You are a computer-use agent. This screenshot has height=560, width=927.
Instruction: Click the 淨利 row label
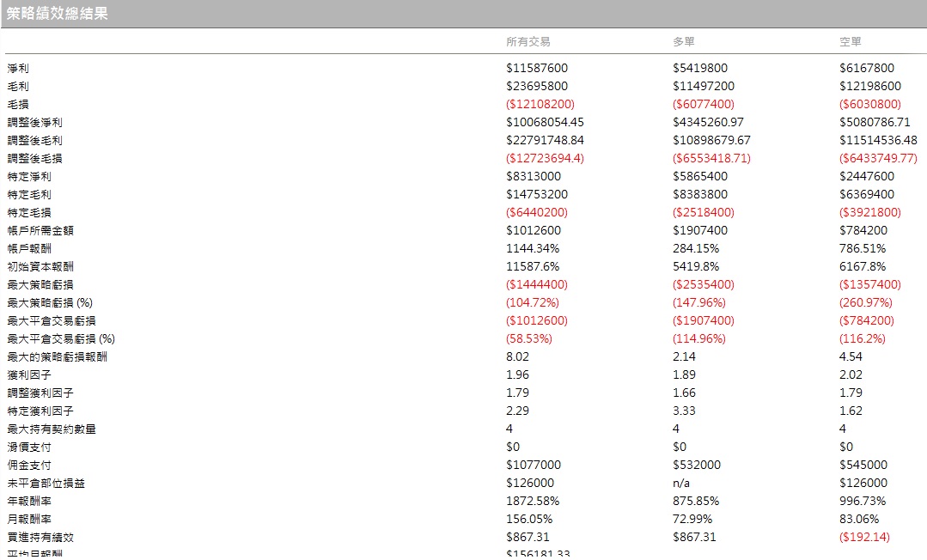click(18, 69)
